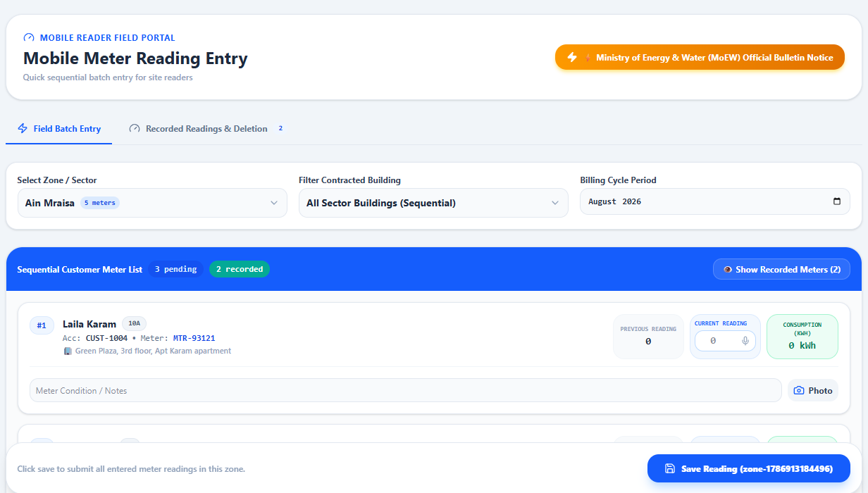The width and height of the screenshot is (868, 493).
Task: Open the calendar picker icon for billing cycle
Action: pos(837,201)
